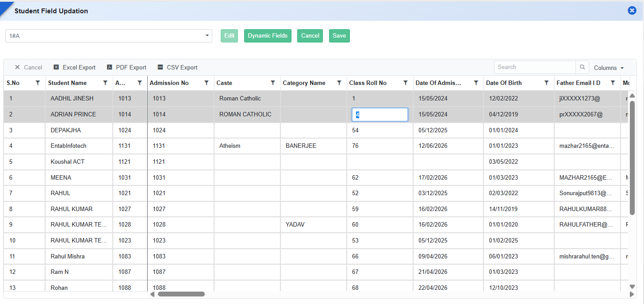Click the mishrarahul.ten@g... email cell
The image size is (644, 304).
coord(587,256)
